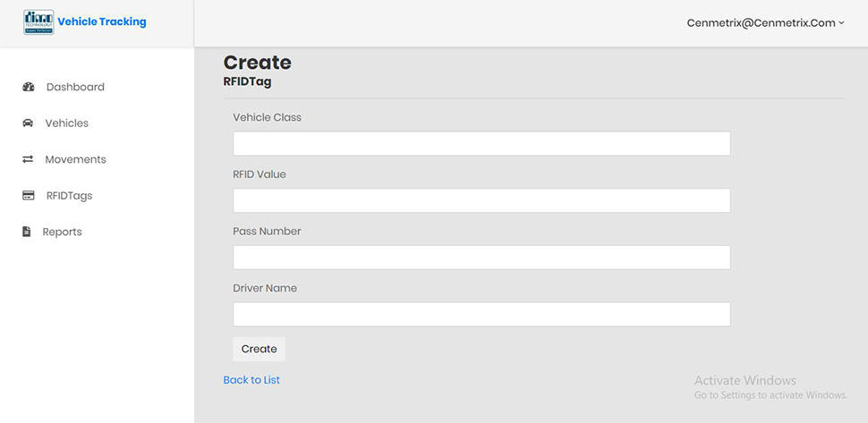The height and width of the screenshot is (423, 868).
Task: Click the company logo in header
Action: [38, 22]
